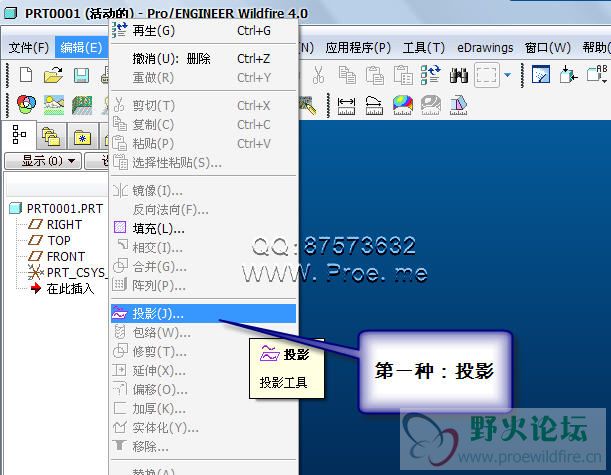Click the Save floppy disk icon
This screenshot has height=475, width=611.
81,75
